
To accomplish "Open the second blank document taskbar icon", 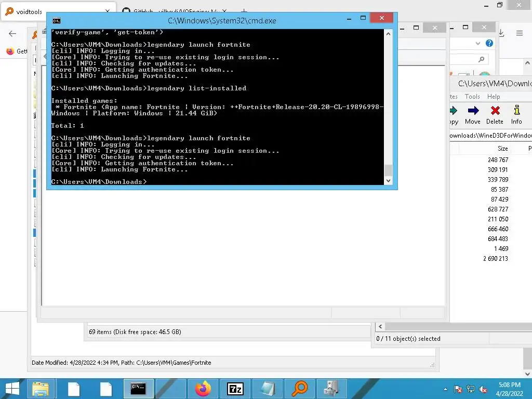I will [106, 389].
